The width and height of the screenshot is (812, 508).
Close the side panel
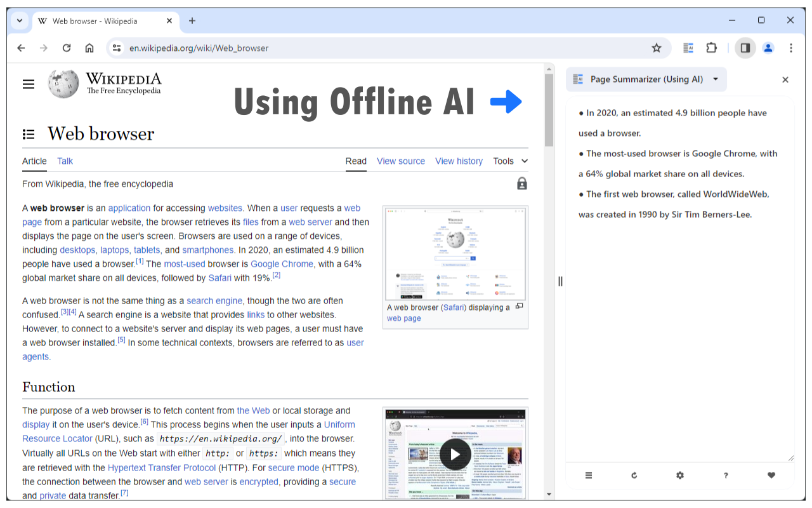click(785, 79)
